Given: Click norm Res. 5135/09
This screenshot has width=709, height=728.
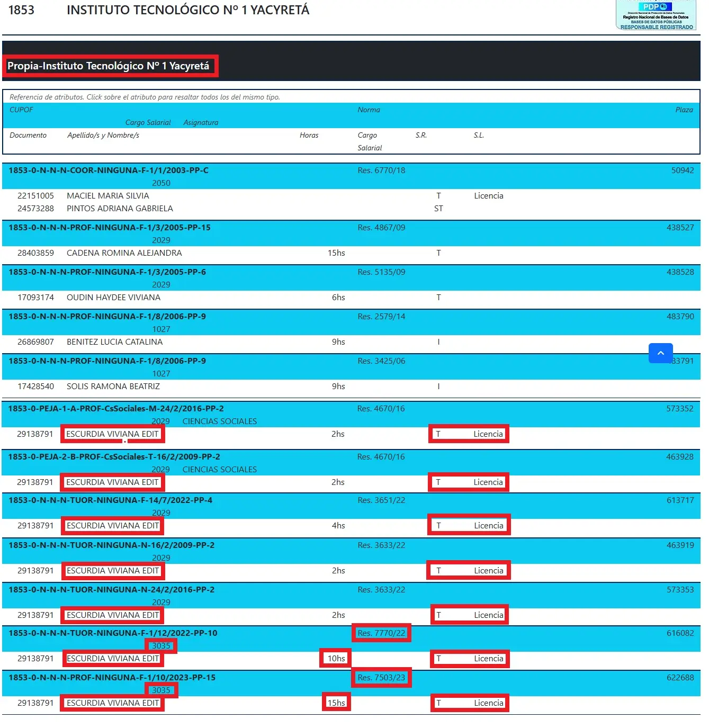Looking at the screenshot, I should pos(381,272).
